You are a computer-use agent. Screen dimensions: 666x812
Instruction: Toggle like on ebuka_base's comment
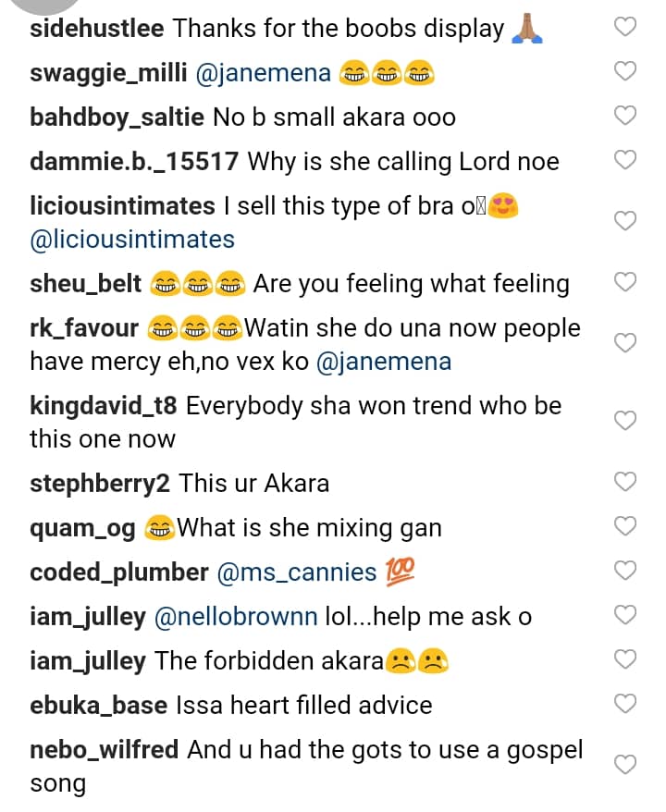626,704
